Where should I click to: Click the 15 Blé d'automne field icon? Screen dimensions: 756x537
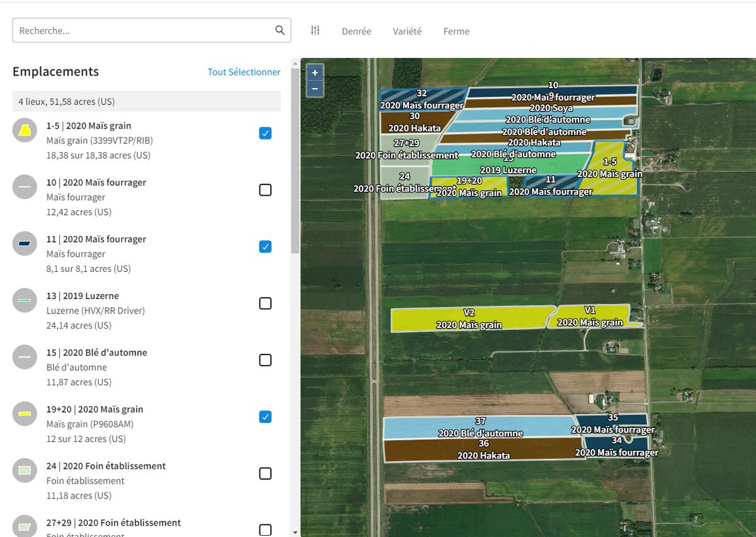(x=25, y=357)
